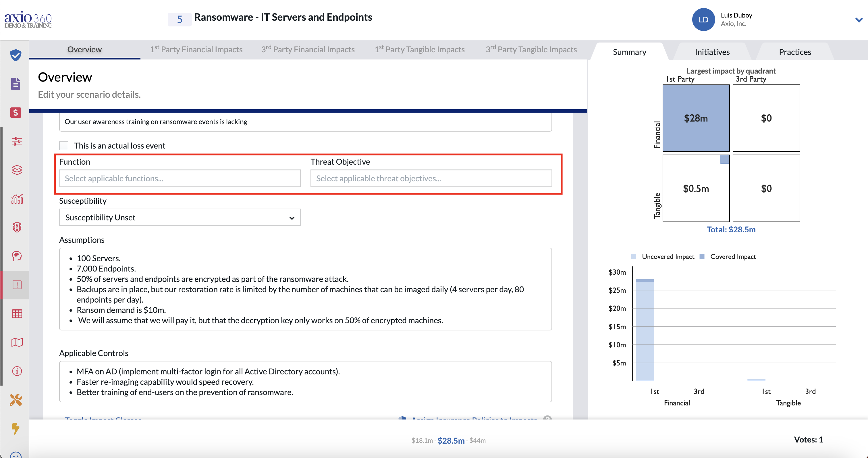
Task: Click the $0.5m 1st Party Tangible quadrant
Action: point(696,188)
